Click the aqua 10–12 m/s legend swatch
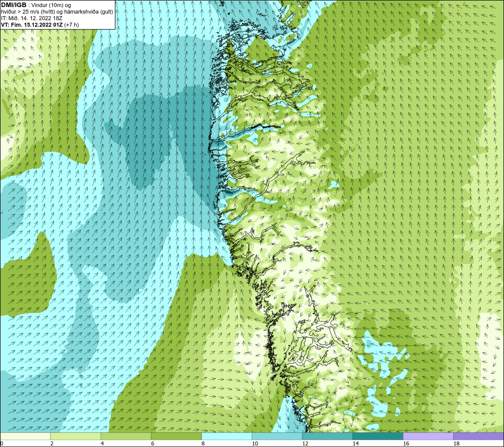This screenshot has height=447, width=504. [x=277, y=436]
